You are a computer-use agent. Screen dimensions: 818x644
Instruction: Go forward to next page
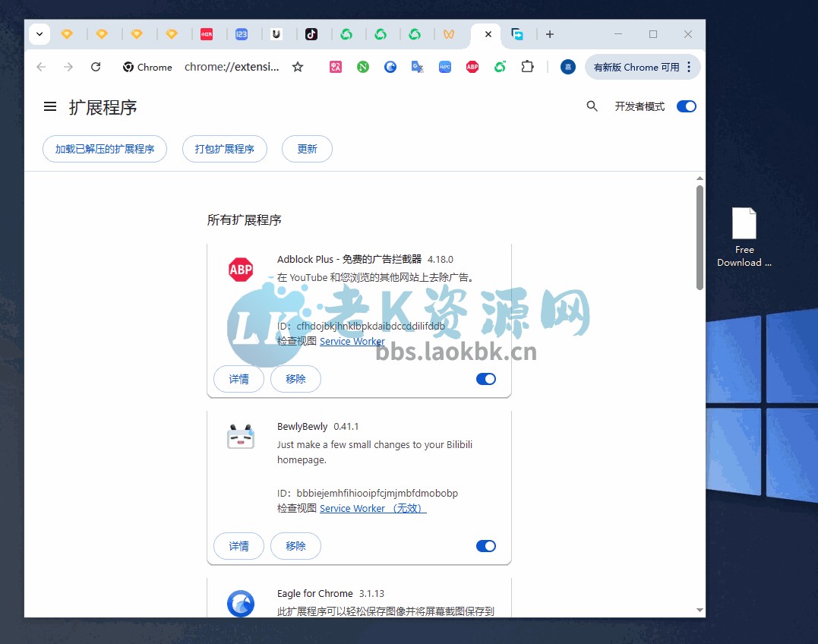68,67
